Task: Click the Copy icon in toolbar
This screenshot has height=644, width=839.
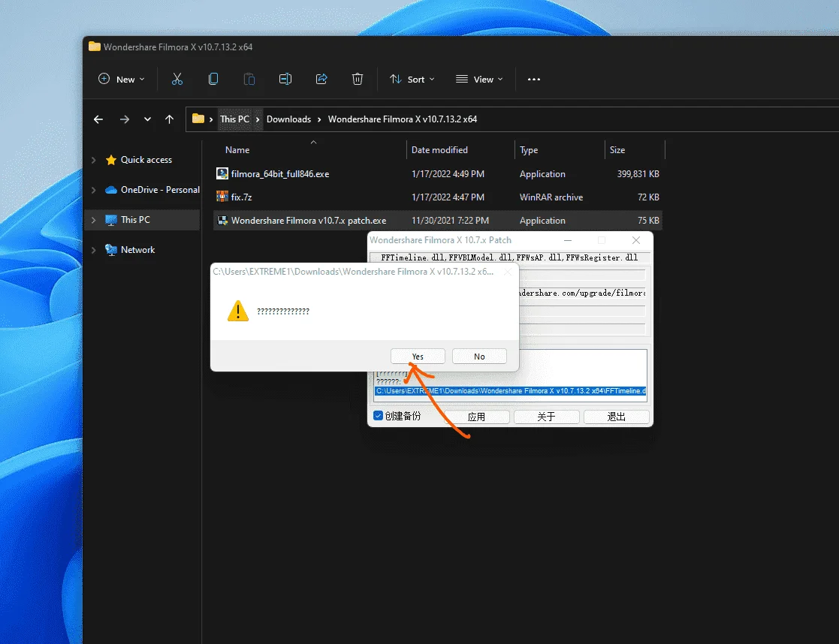Action: 213,79
